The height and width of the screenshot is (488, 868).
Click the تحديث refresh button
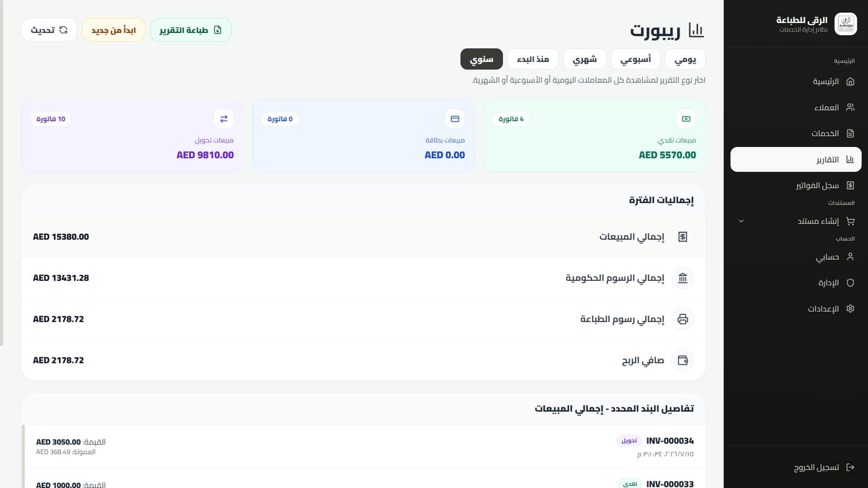click(x=50, y=30)
